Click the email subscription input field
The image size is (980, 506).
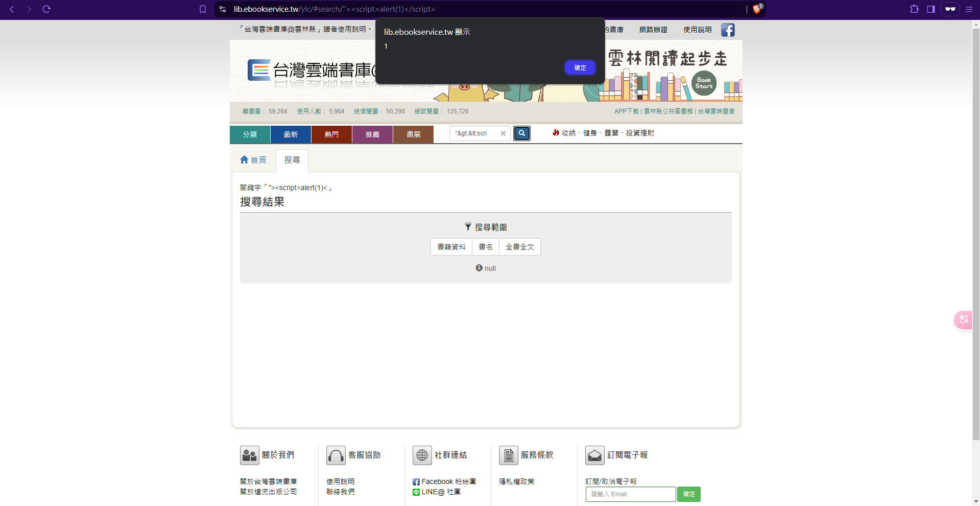(x=631, y=494)
